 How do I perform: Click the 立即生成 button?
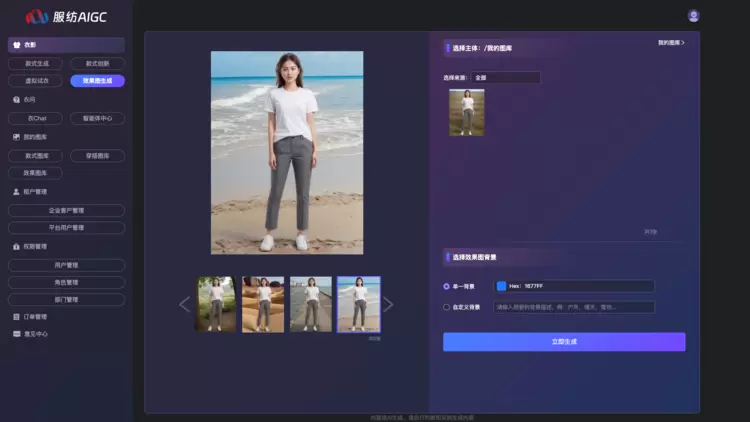click(x=564, y=342)
